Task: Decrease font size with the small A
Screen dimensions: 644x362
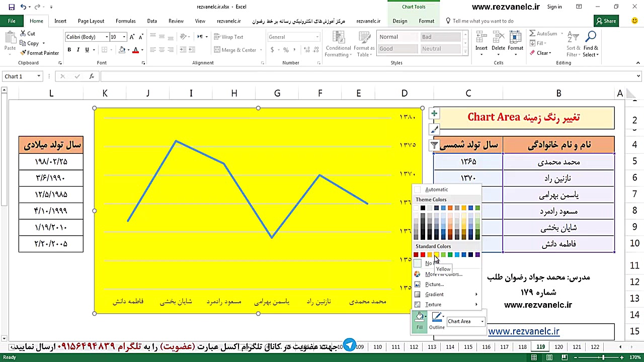Action: pos(140,37)
